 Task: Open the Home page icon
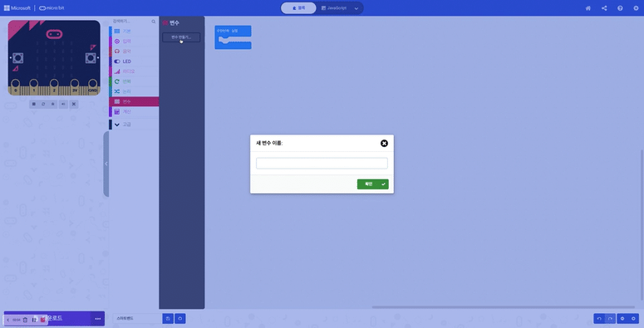[x=588, y=8]
